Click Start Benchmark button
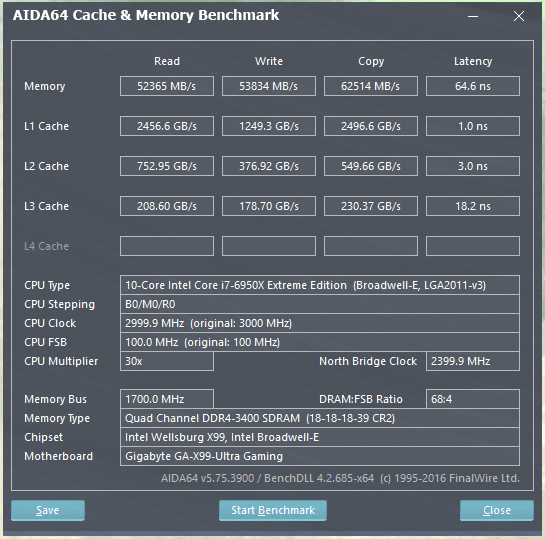Image resolution: width=545 pixels, height=539 pixels. click(272, 510)
